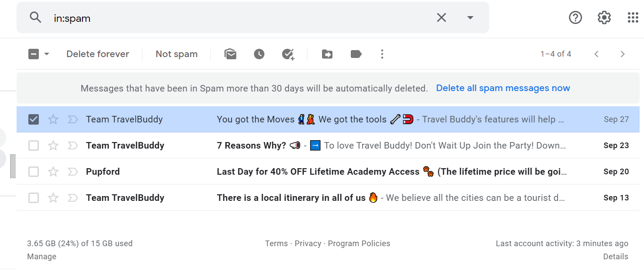The height and width of the screenshot is (271, 644).
Task: Move the selected message to a folder
Action: pyautogui.click(x=327, y=54)
